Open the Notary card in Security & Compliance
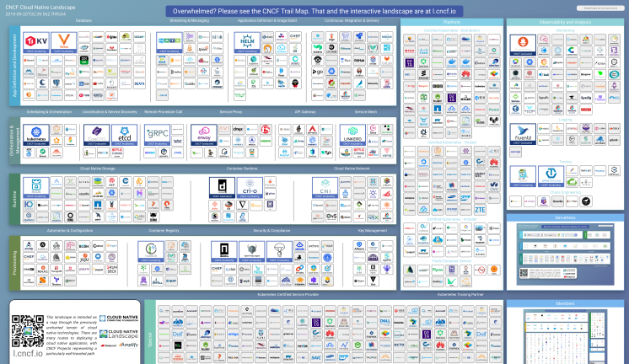Viewport: 629px width, 364px height. pos(224,251)
